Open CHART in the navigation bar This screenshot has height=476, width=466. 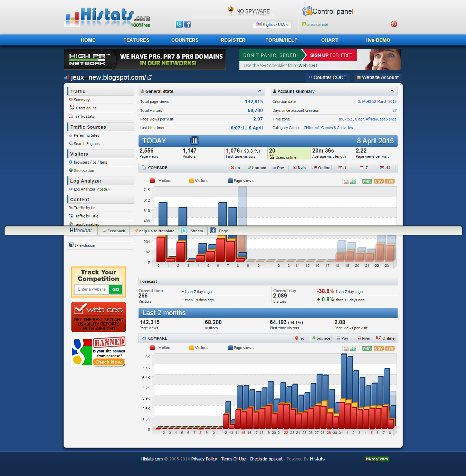(x=330, y=40)
